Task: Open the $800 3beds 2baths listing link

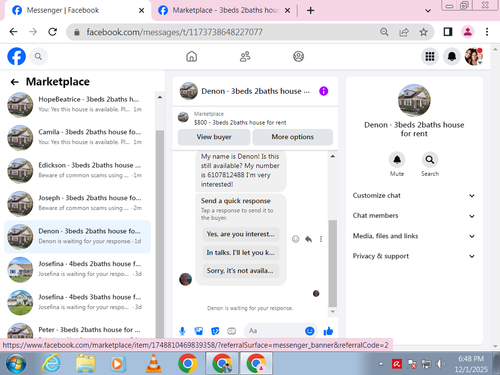Action: coord(240,123)
